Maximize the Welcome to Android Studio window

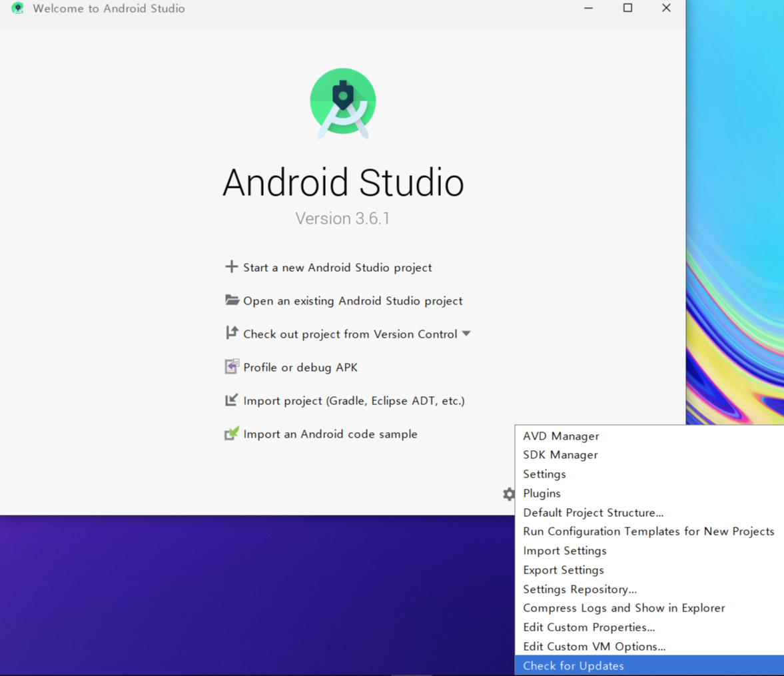pyautogui.click(x=627, y=8)
